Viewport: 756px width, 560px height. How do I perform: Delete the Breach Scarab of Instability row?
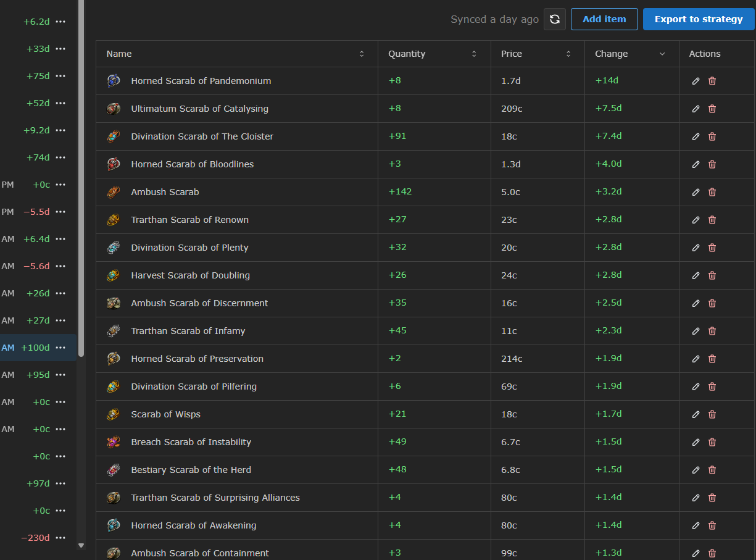(712, 442)
